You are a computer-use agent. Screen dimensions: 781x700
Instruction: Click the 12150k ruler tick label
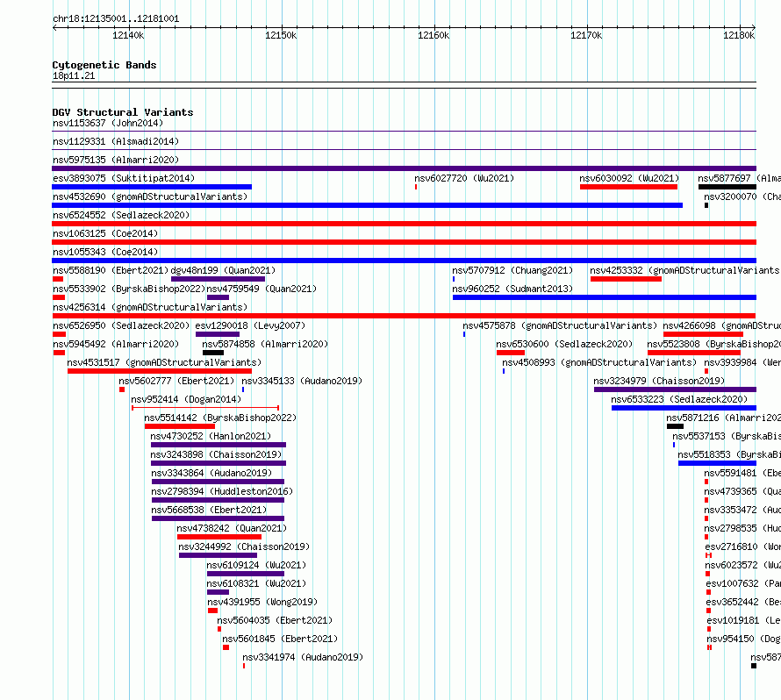pos(281,35)
